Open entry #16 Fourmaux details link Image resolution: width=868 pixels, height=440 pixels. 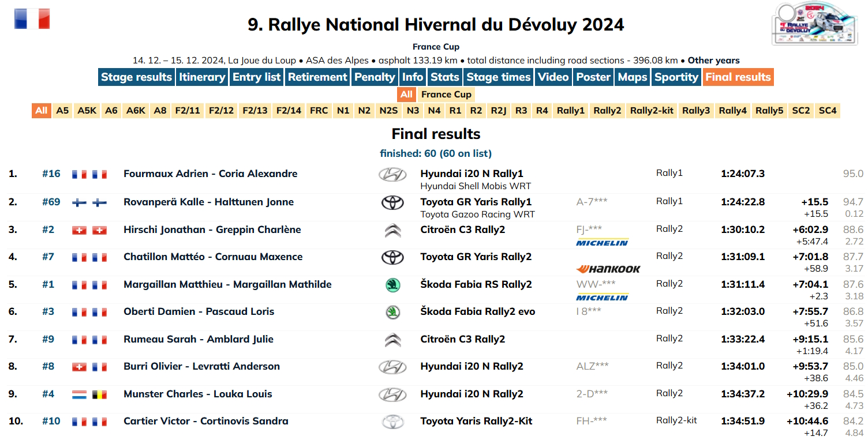tap(51, 174)
